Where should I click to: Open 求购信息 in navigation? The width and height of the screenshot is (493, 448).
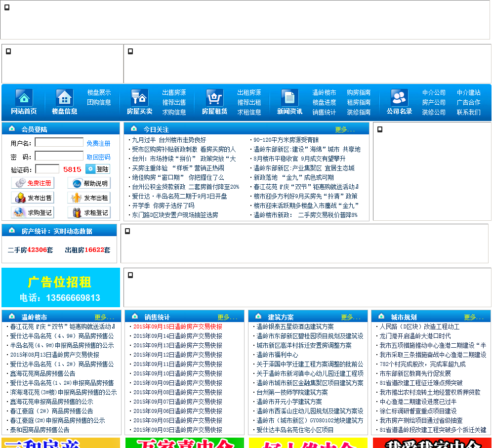[x=174, y=112]
